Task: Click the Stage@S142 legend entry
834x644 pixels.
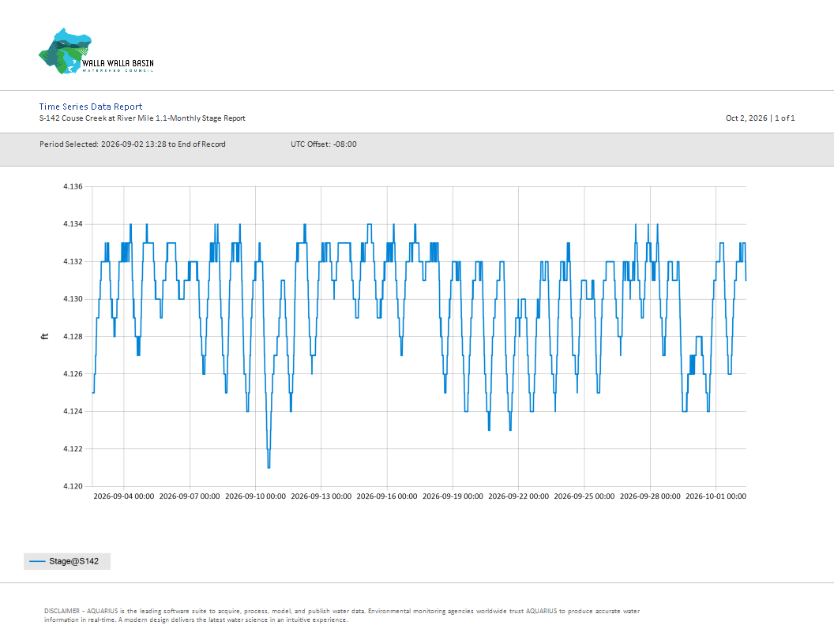Action: pos(67,562)
